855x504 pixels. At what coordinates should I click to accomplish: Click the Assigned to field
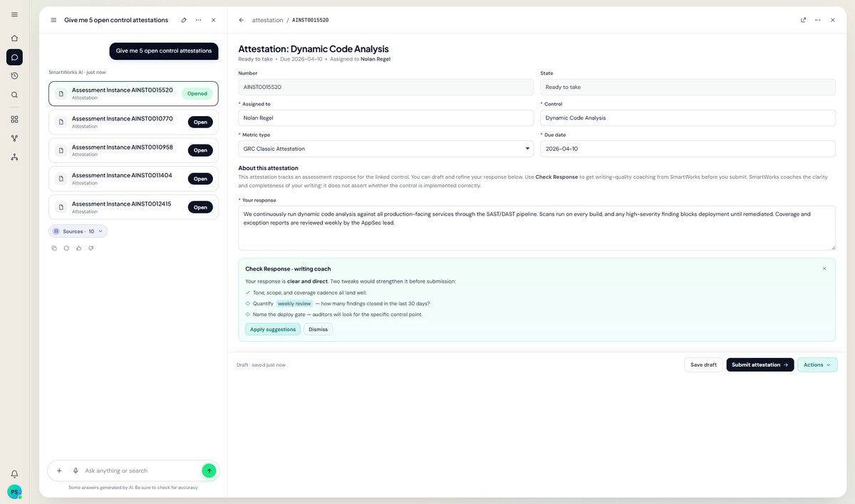[x=385, y=117]
